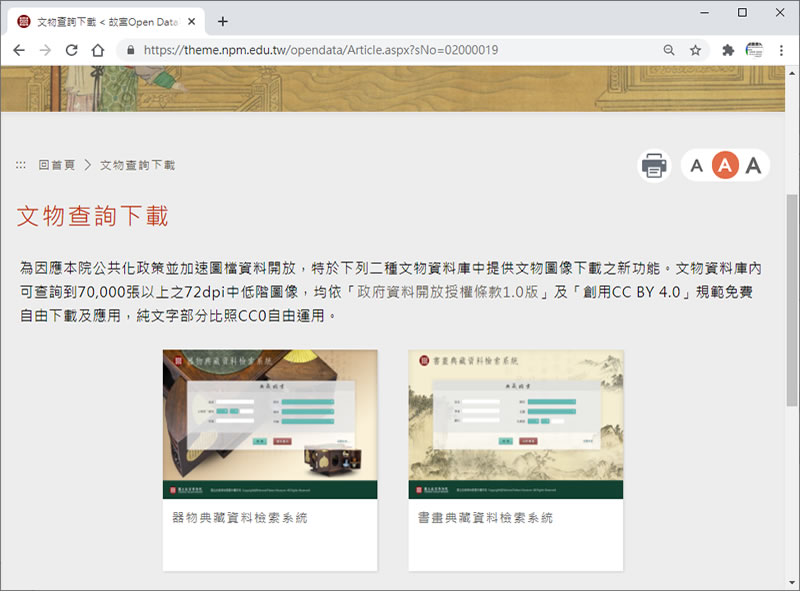This screenshot has height=592, width=800.
Task: Click the accessibility ::: anchor
Action: tap(20, 165)
